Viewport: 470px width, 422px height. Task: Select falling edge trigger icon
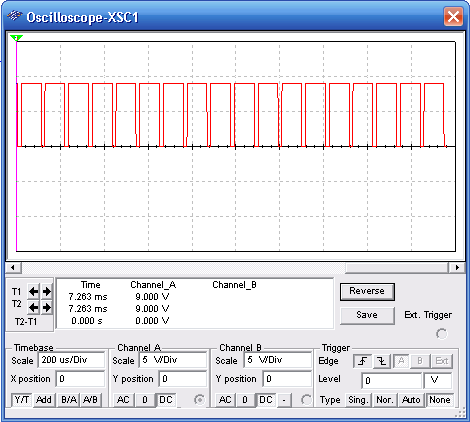(x=382, y=361)
